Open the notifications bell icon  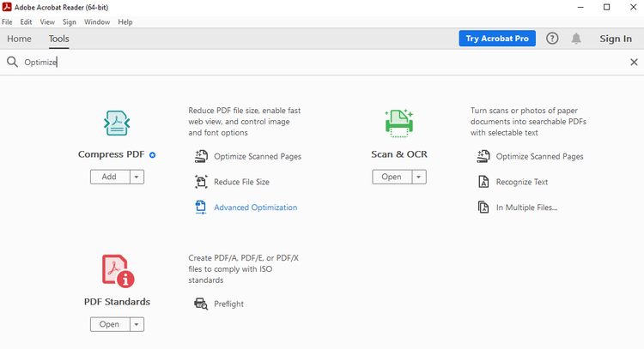coord(576,39)
